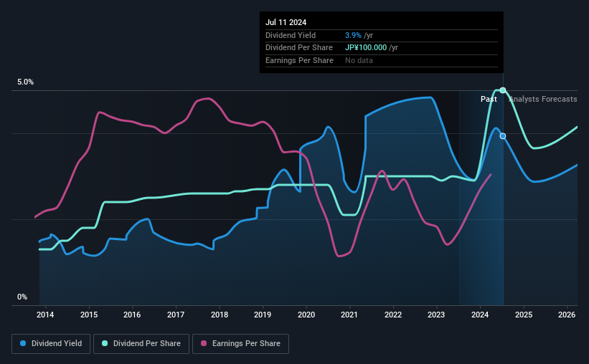Click the 2023 x-axis year label
589x364 pixels.
click(x=436, y=315)
